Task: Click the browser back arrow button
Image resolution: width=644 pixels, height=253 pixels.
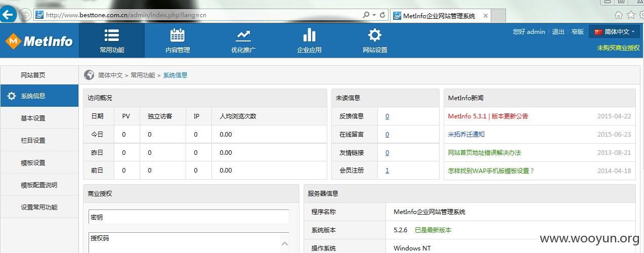Action: [8, 14]
